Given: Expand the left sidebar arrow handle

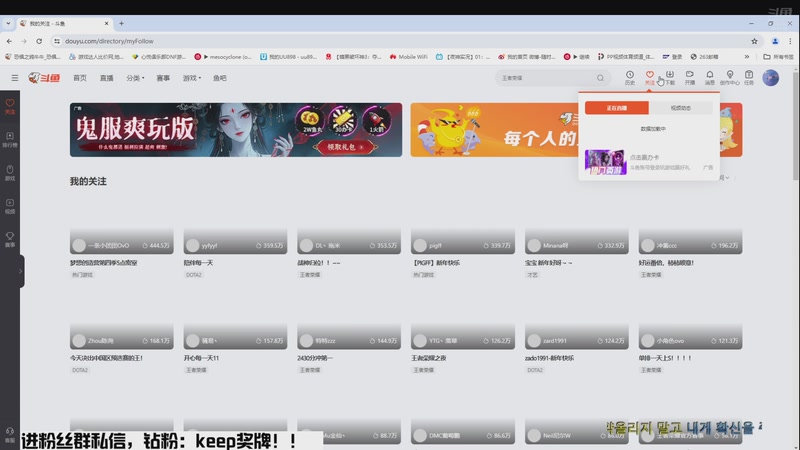Looking at the screenshot, I should [21, 271].
